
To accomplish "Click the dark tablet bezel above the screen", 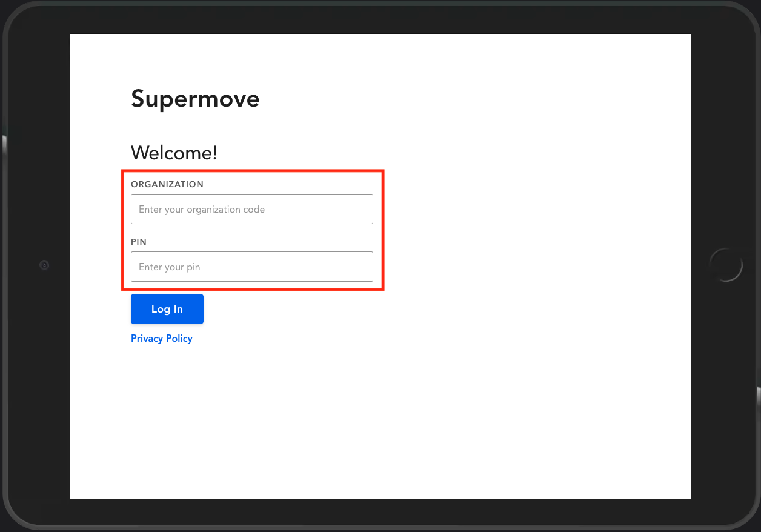I will (x=380, y=18).
